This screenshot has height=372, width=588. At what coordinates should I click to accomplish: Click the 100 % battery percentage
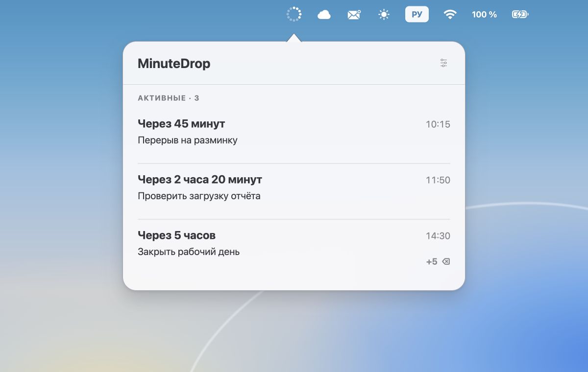pos(484,15)
